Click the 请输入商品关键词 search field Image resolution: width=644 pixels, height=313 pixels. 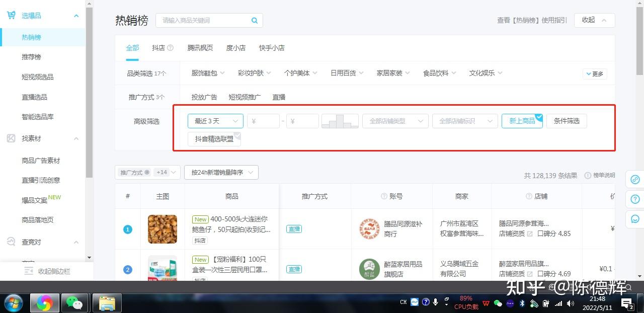(209, 21)
